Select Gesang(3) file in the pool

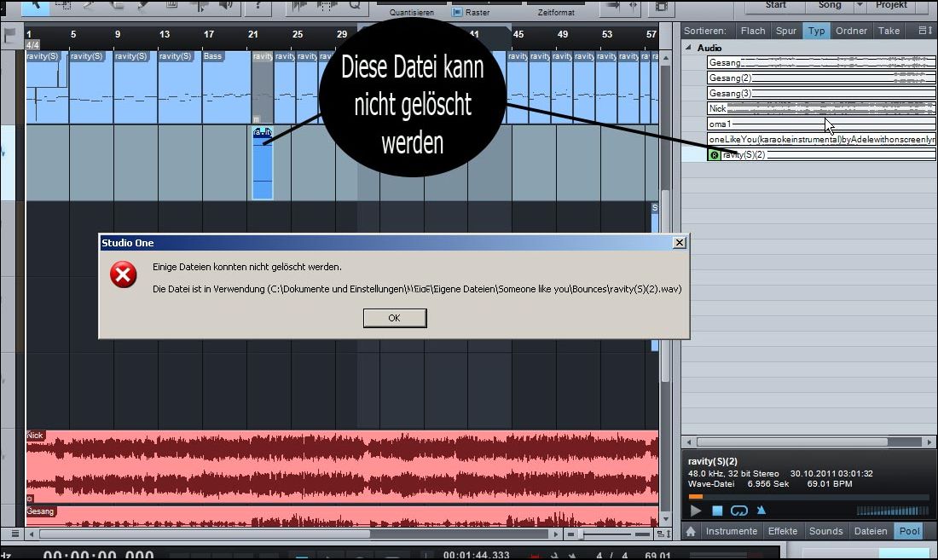click(820, 93)
